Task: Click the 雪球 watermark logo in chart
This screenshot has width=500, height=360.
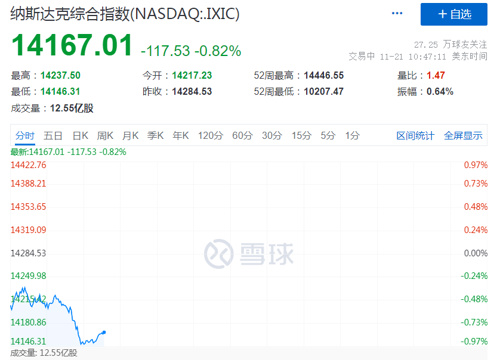Action: click(x=249, y=254)
